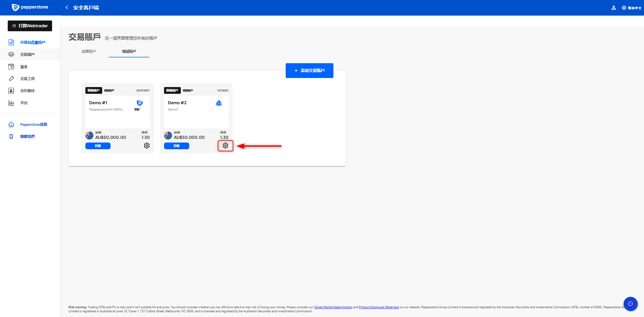This screenshot has height=317, width=644.
Task: Switch to the 真實賬戶 tab
Action: point(89,51)
